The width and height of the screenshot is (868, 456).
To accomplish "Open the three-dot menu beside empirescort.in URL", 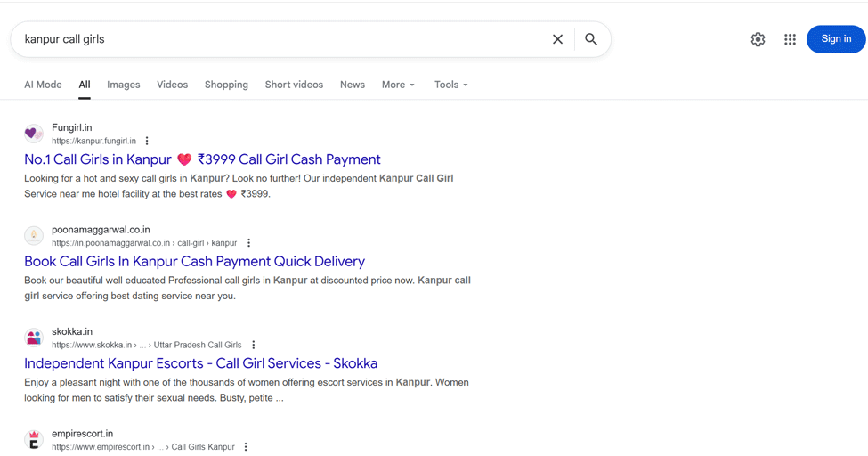I will (x=246, y=446).
